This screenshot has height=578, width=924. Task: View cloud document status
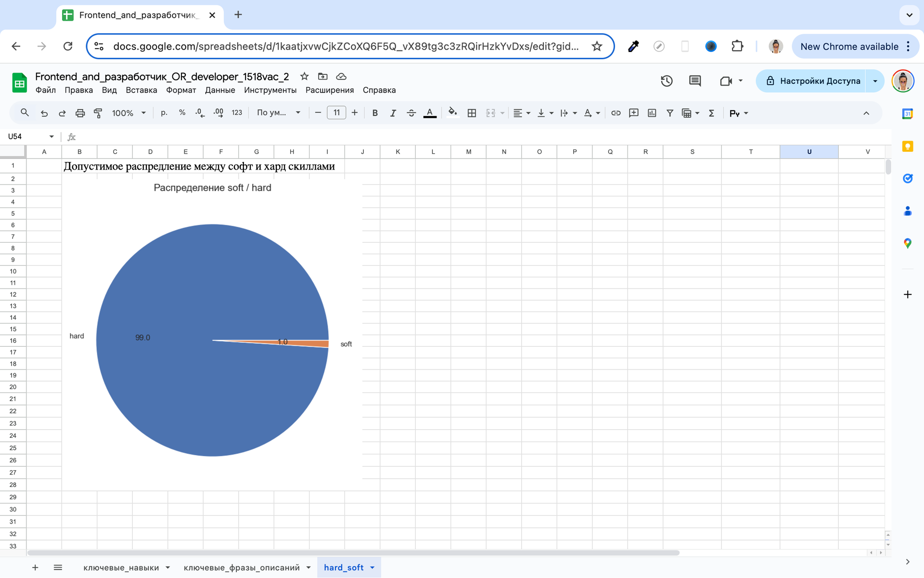[341, 76]
